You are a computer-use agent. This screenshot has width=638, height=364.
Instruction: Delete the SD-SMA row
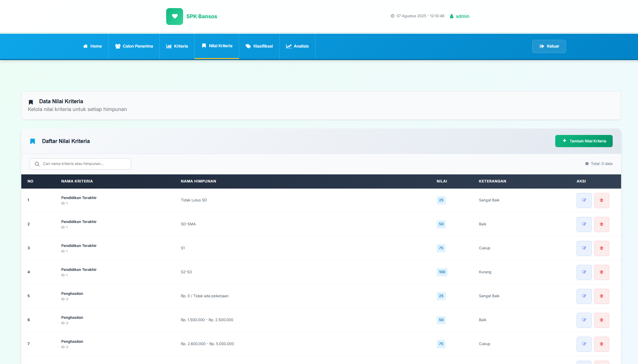[x=602, y=224]
